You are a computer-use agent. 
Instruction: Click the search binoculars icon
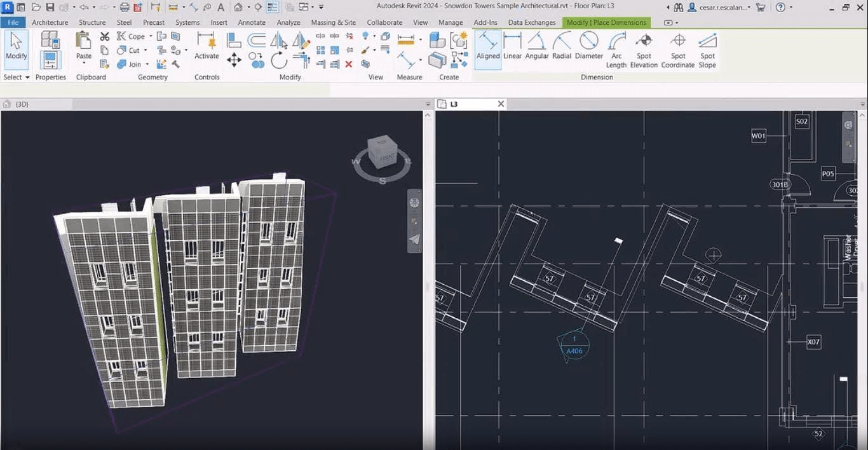coord(678,7)
